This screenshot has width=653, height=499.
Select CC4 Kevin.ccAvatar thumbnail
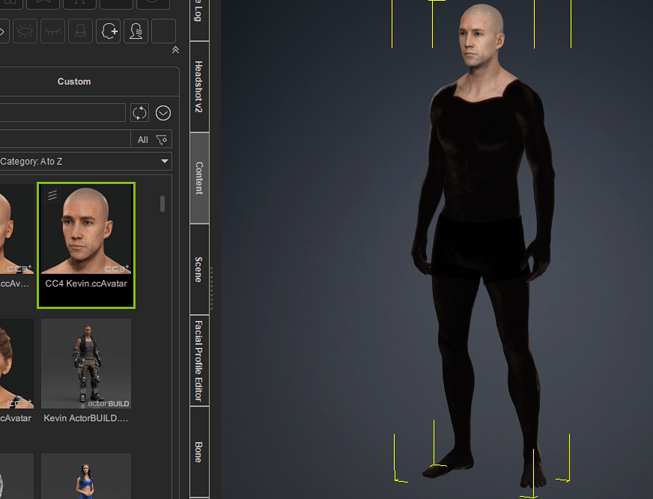point(86,244)
